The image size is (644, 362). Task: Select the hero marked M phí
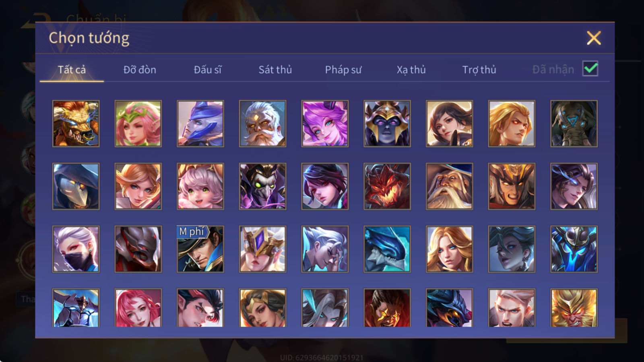200,249
